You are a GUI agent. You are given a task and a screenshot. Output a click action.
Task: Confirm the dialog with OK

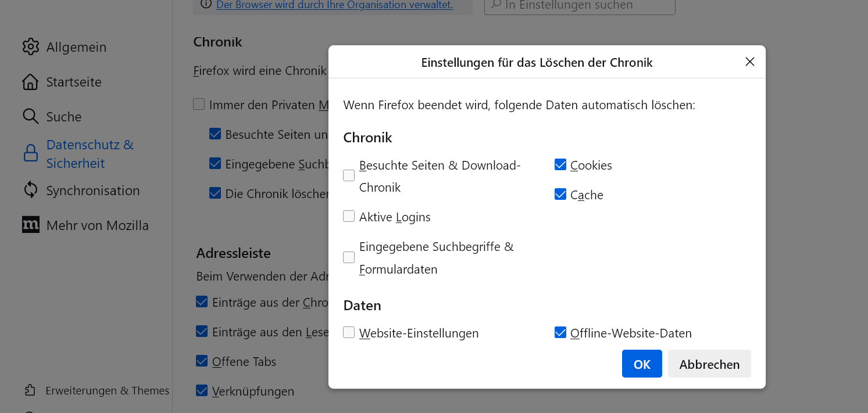pyautogui.click(x=642, y=364)
